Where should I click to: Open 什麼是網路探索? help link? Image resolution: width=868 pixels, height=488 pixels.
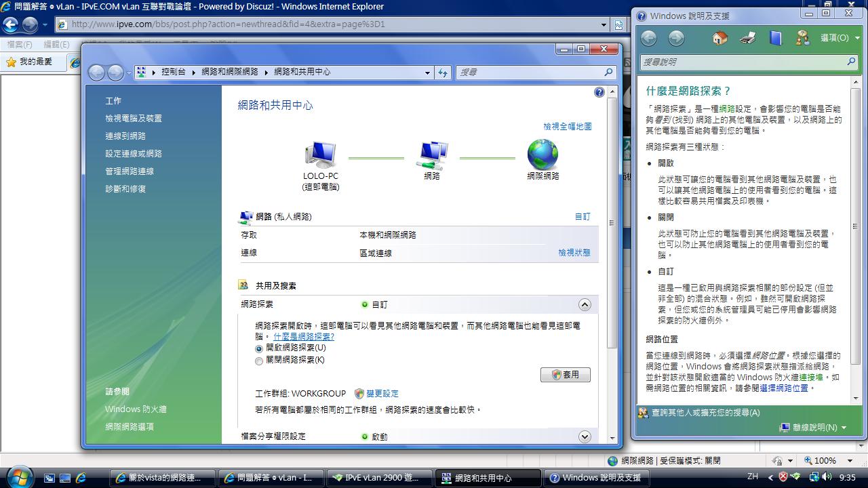(x=304, y=337)
